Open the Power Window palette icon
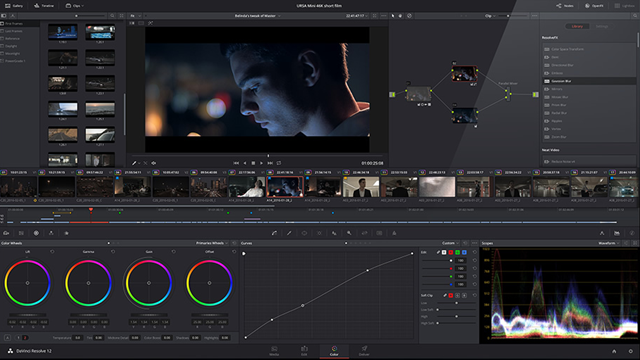 (304, 233)
